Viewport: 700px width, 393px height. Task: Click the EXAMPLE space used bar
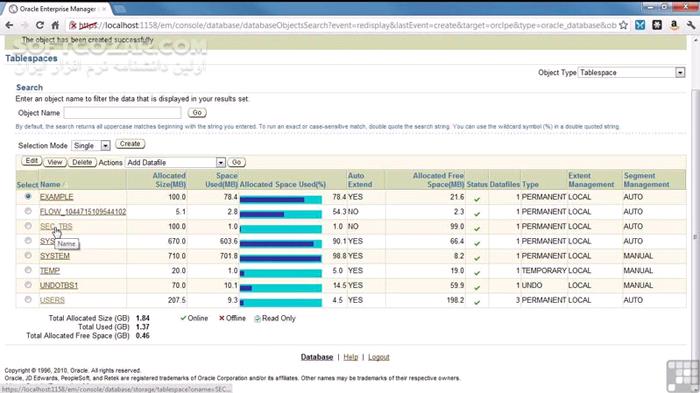280,199
